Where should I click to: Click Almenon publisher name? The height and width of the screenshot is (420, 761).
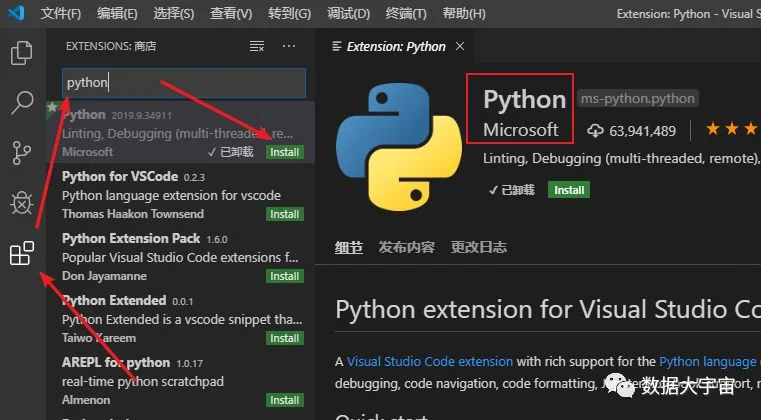[86, 400]
